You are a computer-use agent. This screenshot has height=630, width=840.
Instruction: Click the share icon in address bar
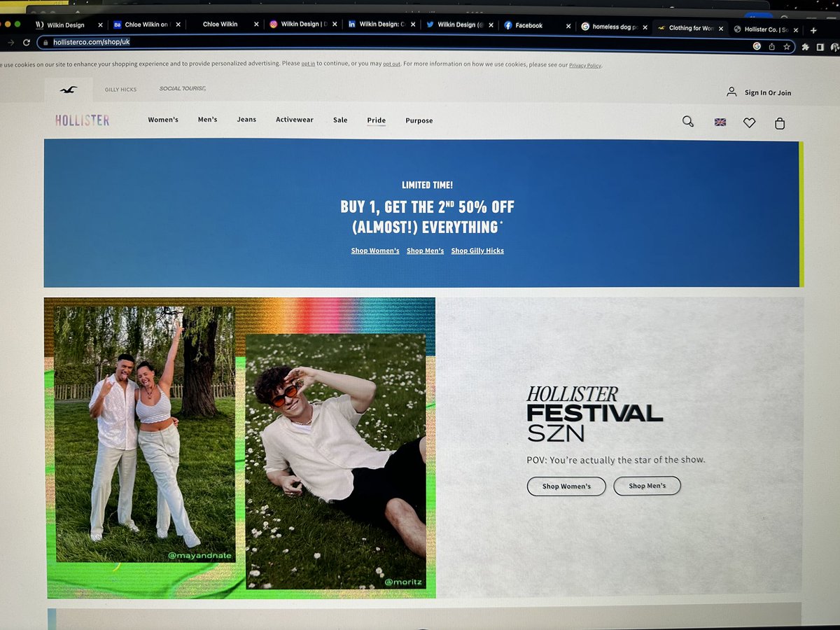point(771,46)
